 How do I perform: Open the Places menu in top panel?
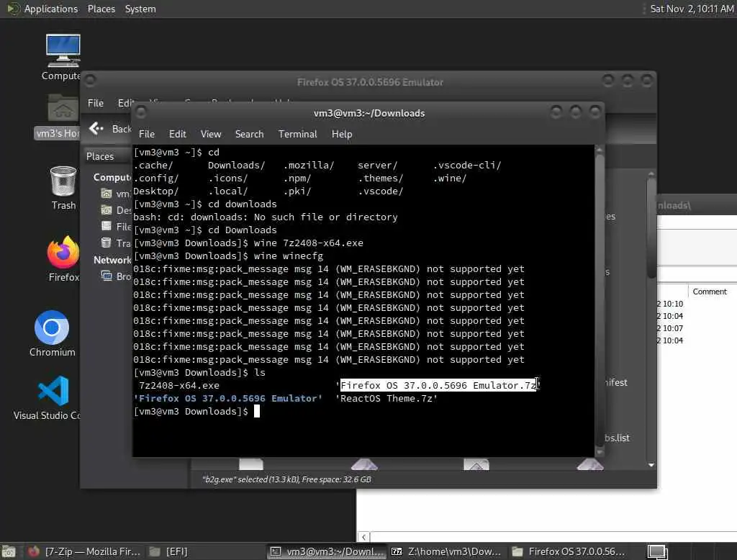tap(101, 9)
